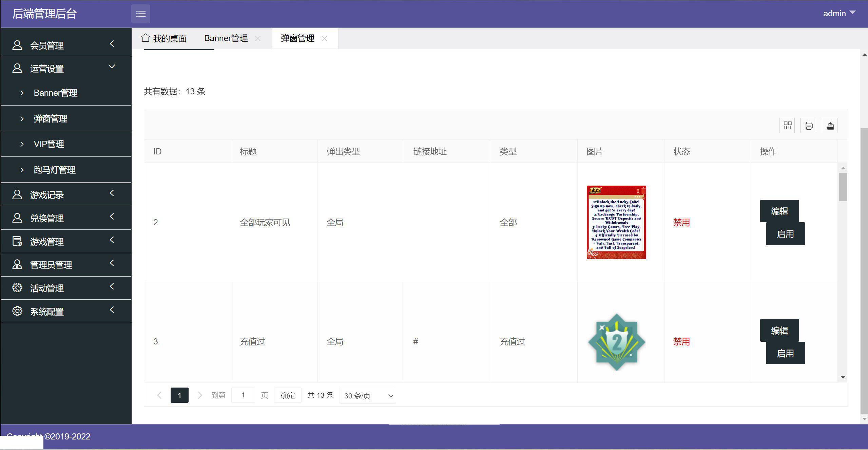Click the print table icon

[x=808, y=126]
